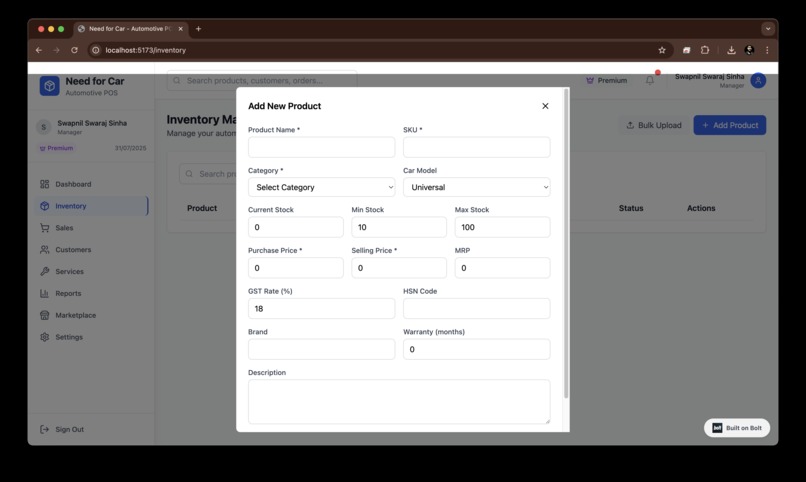Viewport: 806px width, 482px height.
Task: Bookmark the page with star icon
Action: (662, 50)
